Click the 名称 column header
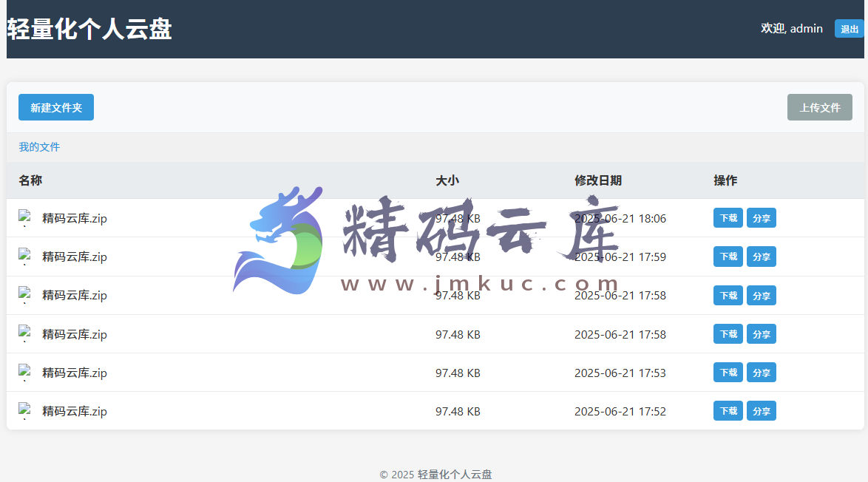The width and height of the screenshot is (868, 482). click(30, 180)
